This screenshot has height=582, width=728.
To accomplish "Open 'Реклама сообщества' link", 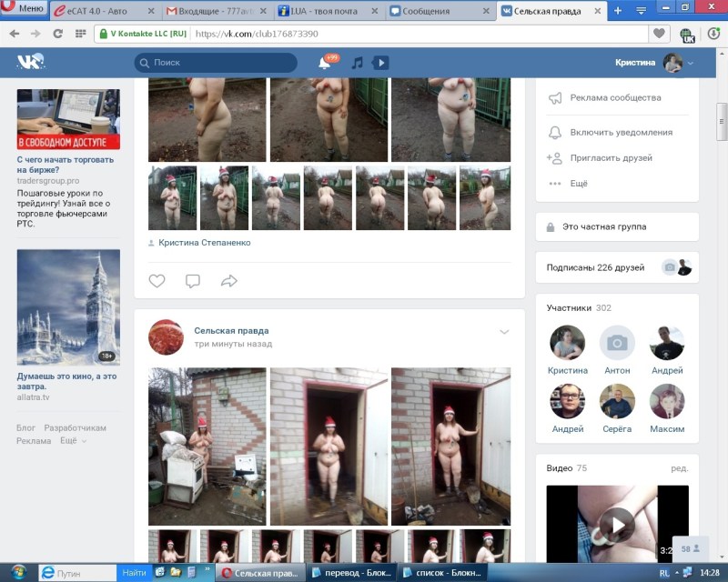I will (615, 98).
